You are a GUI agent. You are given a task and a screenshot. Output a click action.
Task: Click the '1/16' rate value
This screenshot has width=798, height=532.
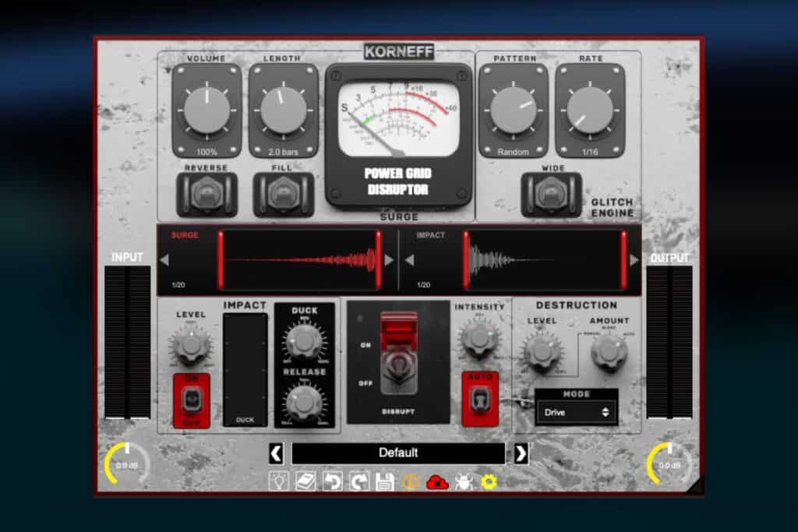pyautogui.click(x=590, y=152)
